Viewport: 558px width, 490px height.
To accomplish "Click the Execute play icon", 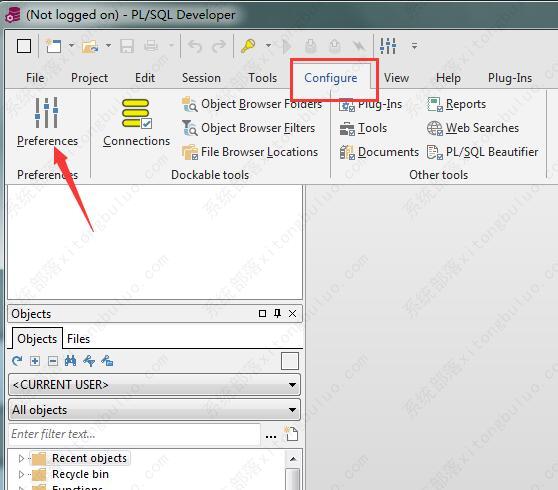I will click(x=287, y=46).
